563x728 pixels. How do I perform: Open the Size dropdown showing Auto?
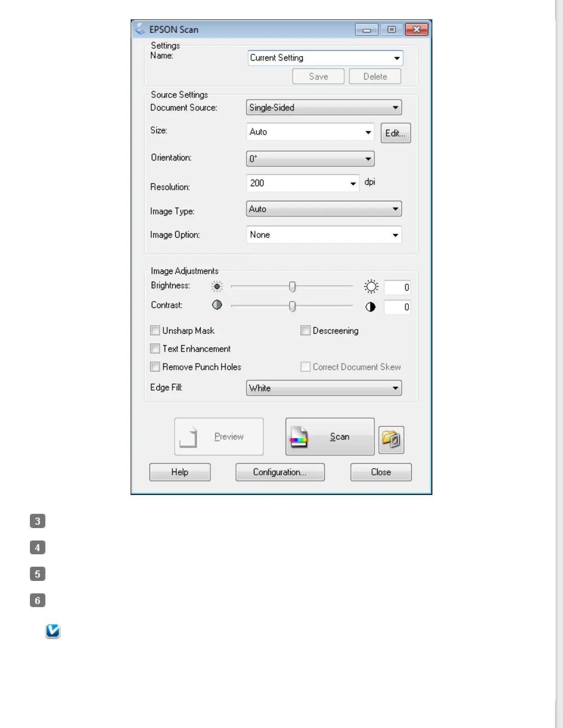[x=310, y=132]
